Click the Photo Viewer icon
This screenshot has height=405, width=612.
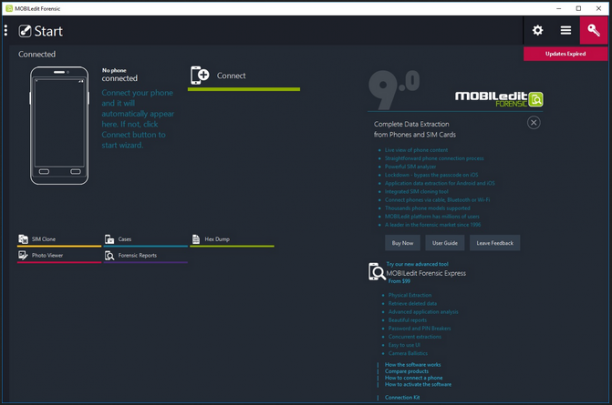coord(23,255)
